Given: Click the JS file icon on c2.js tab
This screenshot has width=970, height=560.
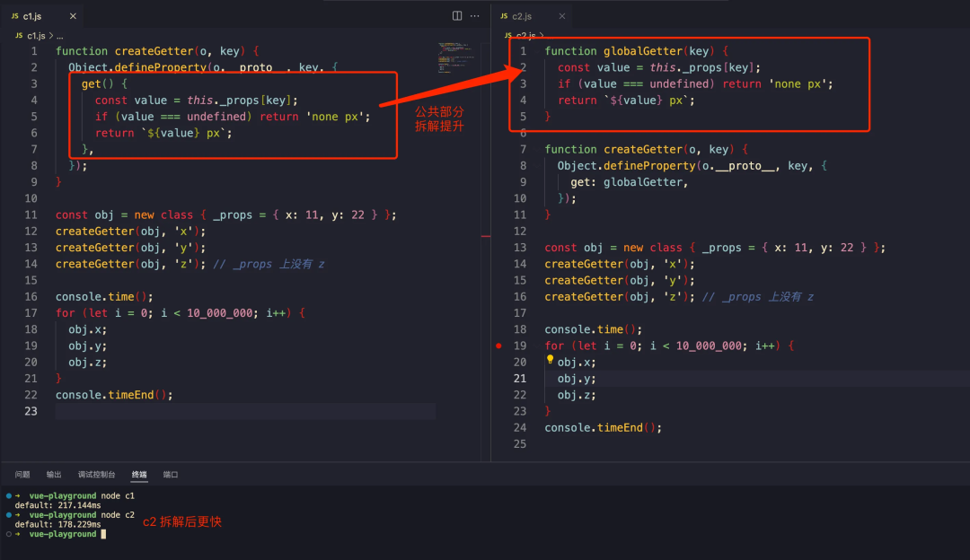Looking at the screenshot, I should pos(504,16).
